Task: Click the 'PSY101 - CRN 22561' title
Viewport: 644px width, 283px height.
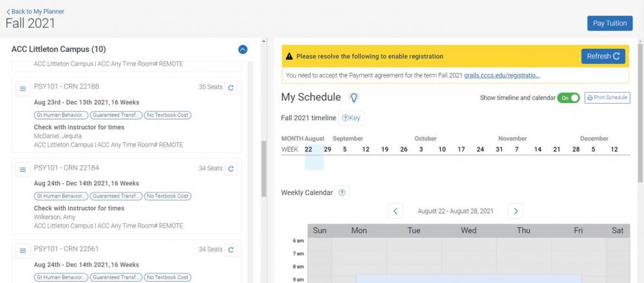Action: point(66,249)
